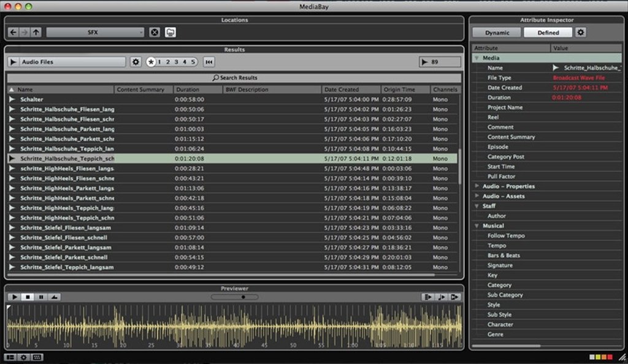This screenshot has height=364, width=628.
Task: Select rating filter 1
Action: point(159,62)
